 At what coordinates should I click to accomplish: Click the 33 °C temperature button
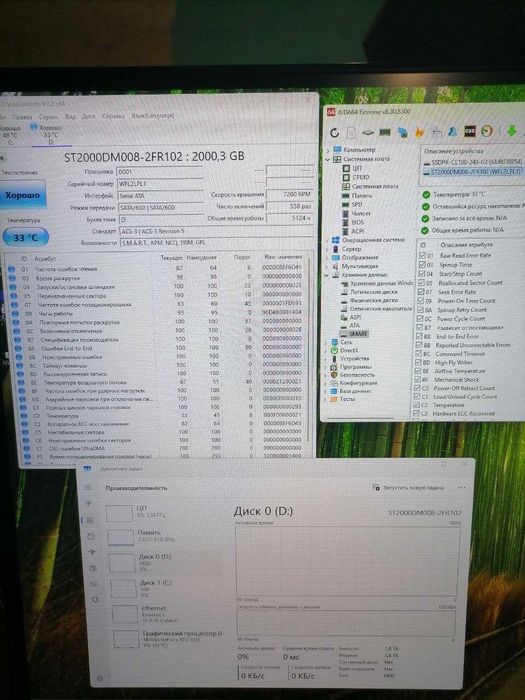coord(25,237)
